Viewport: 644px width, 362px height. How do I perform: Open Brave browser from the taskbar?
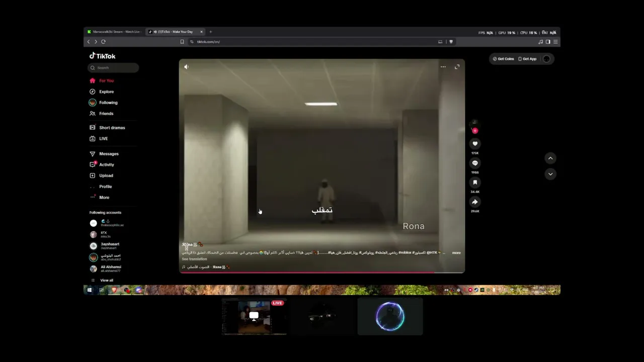point(114,290)
